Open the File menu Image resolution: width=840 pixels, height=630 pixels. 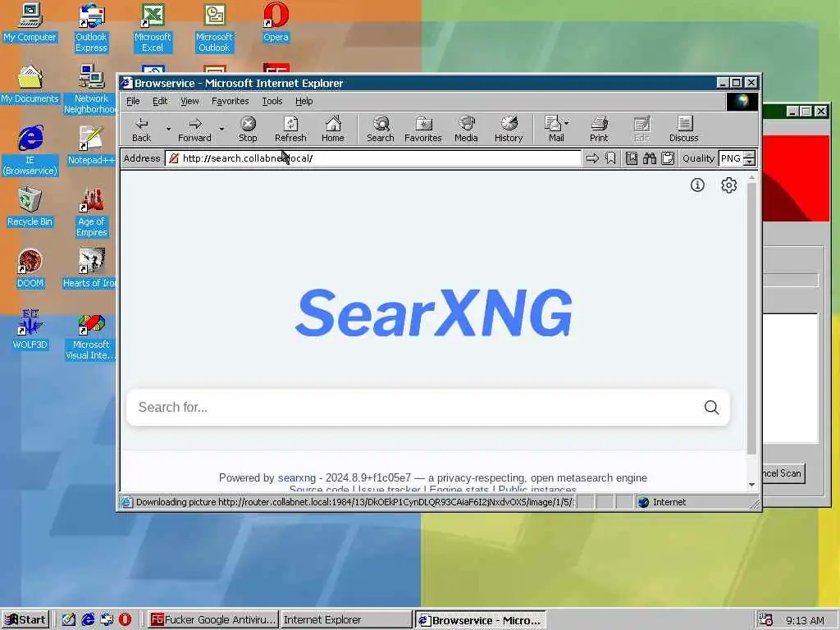133,101
